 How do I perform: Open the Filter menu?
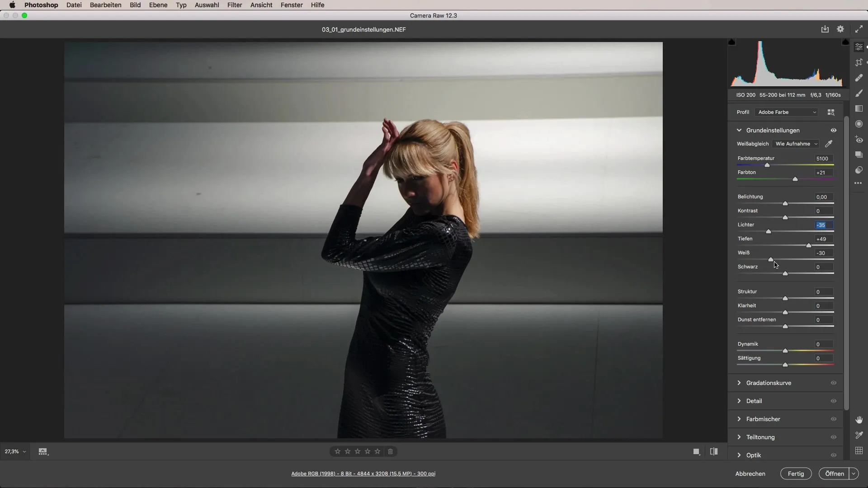(x=235, y=5)
